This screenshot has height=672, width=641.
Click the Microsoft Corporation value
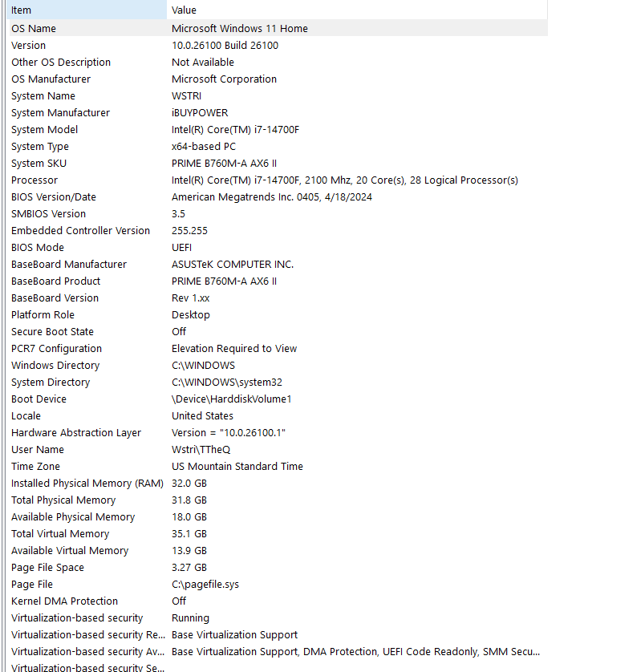pyautogui.click(x=224, y=79)
